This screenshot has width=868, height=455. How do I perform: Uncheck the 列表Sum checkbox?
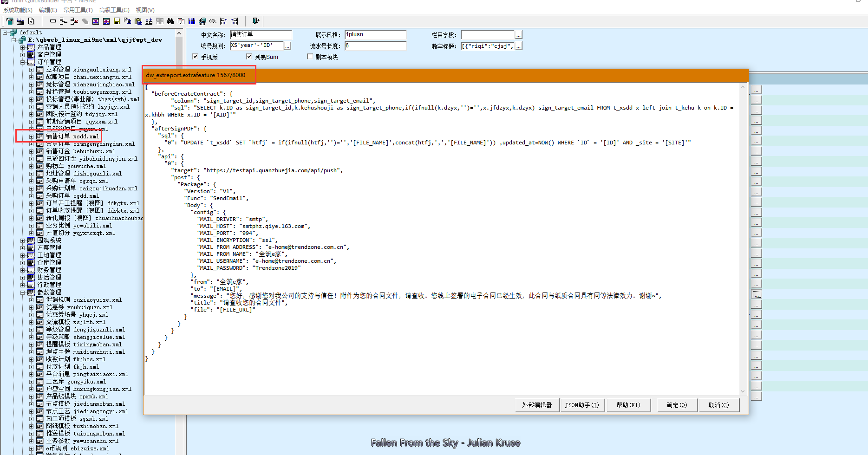click(249, 57)
